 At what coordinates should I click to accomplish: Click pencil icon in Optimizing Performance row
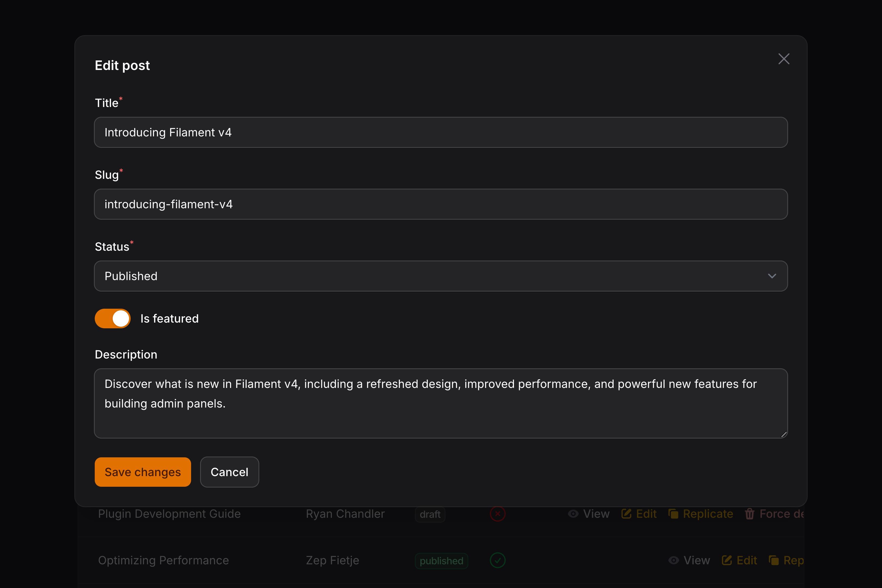727,560
